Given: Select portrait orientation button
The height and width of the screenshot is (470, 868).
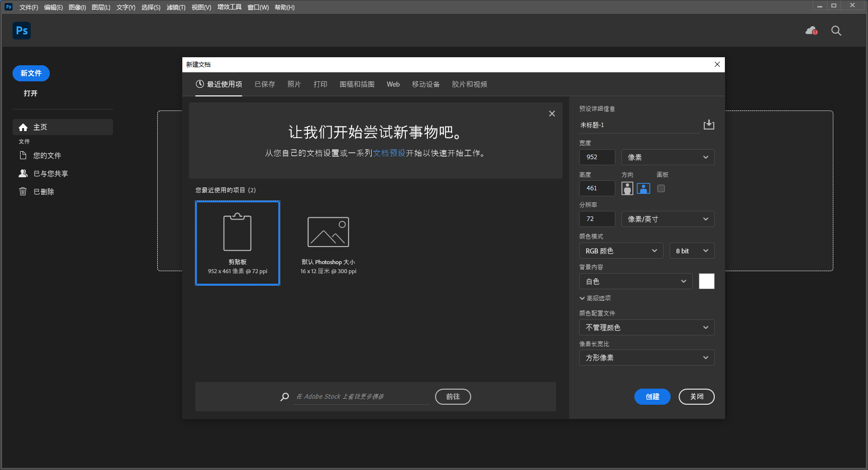Looking at the screenshot, I should point(627,188).
